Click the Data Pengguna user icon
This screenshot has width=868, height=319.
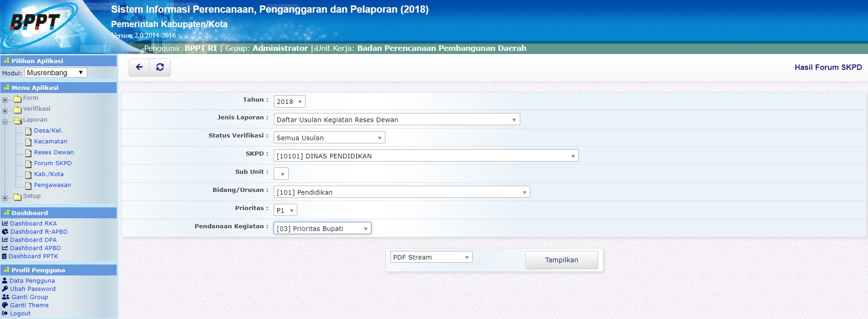[5, 280]
